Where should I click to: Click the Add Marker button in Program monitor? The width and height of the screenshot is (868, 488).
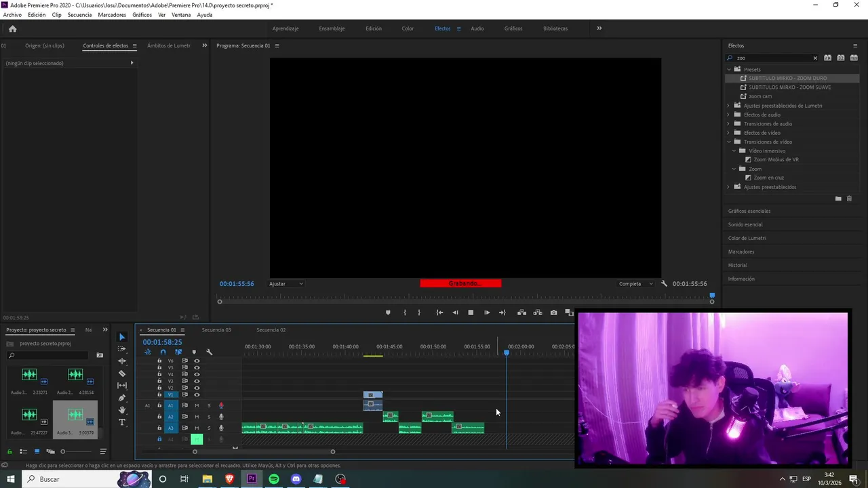coord(388,312)
